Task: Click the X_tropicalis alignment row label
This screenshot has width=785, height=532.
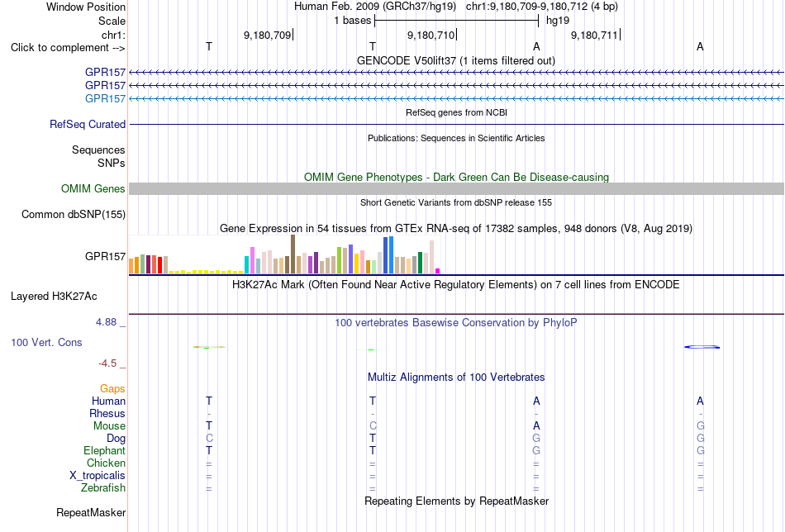Action: click(x=98, y=476)
